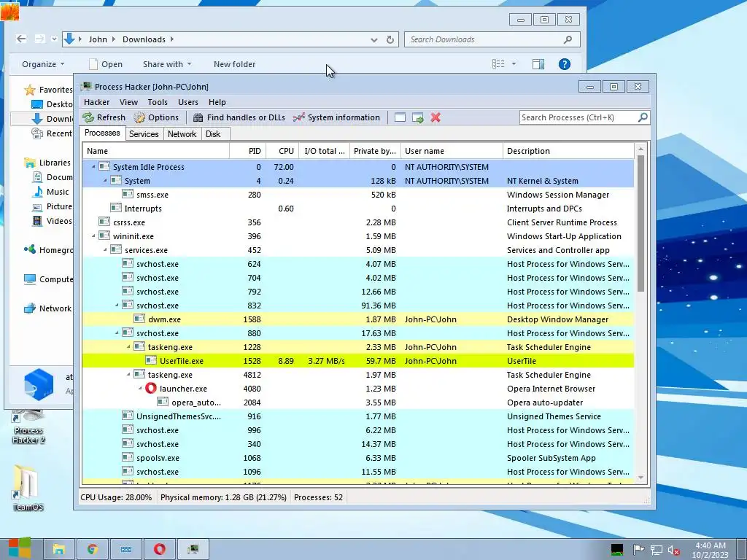This screenshot has width=747, height=560.
Task: Click the process list vertical scrollbar thumb
Action: click(640, 223)
